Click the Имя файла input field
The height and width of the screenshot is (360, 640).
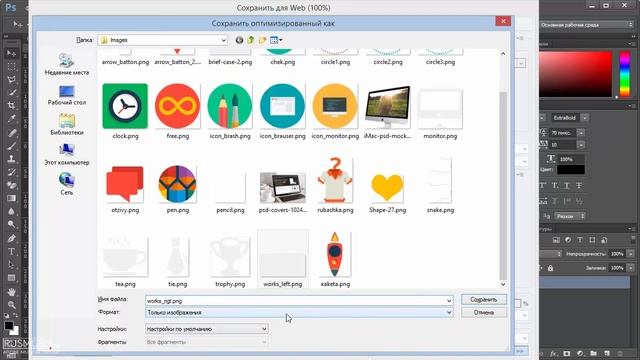pos(299,301)
